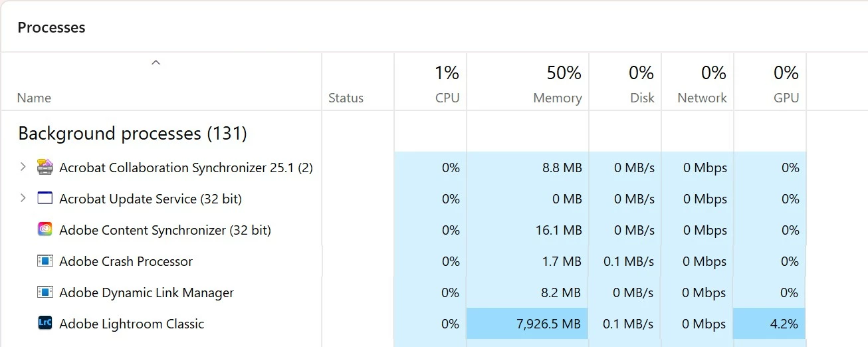Sort by the Status column header
868x347 pixels.
click(x=346, y=98)
